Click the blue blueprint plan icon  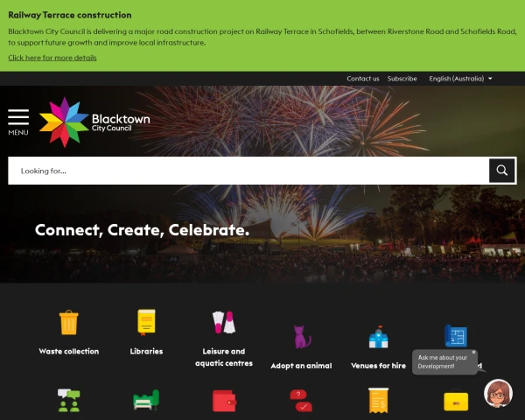tap(456, 336)
